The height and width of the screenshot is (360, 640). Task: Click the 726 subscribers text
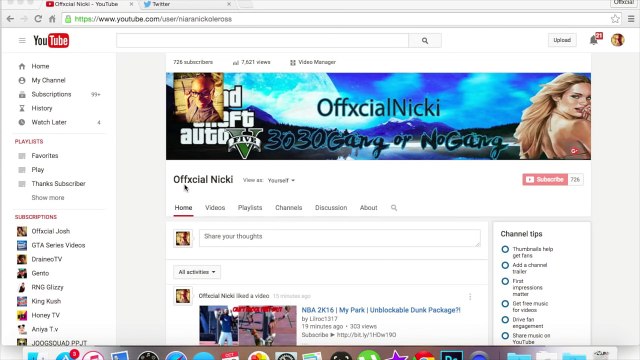193,62
